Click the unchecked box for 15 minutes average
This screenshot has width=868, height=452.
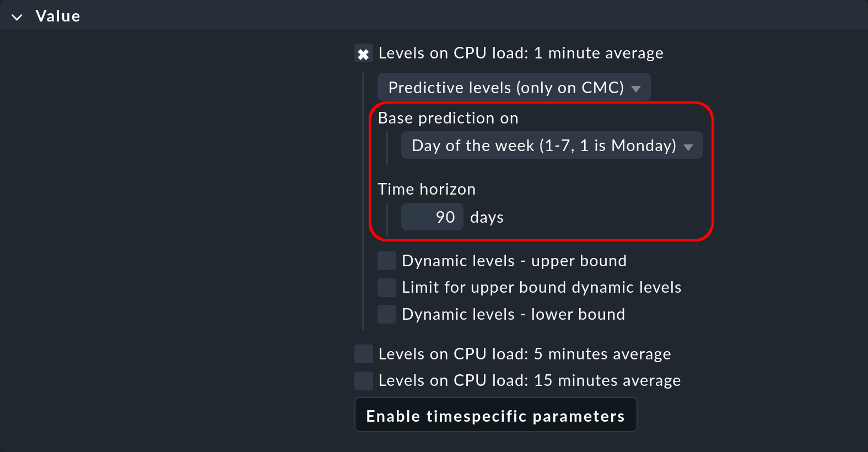(363, 380)
